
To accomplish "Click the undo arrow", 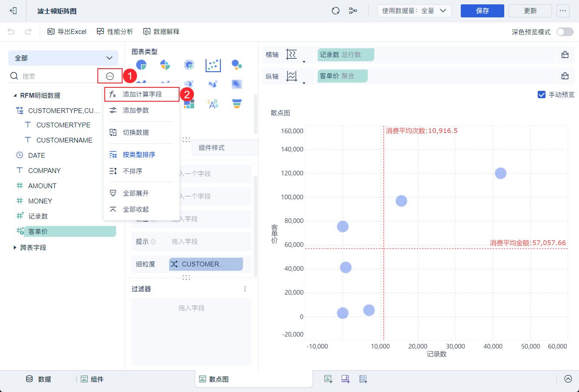I will pyautogui.click(x=11, y=31).
